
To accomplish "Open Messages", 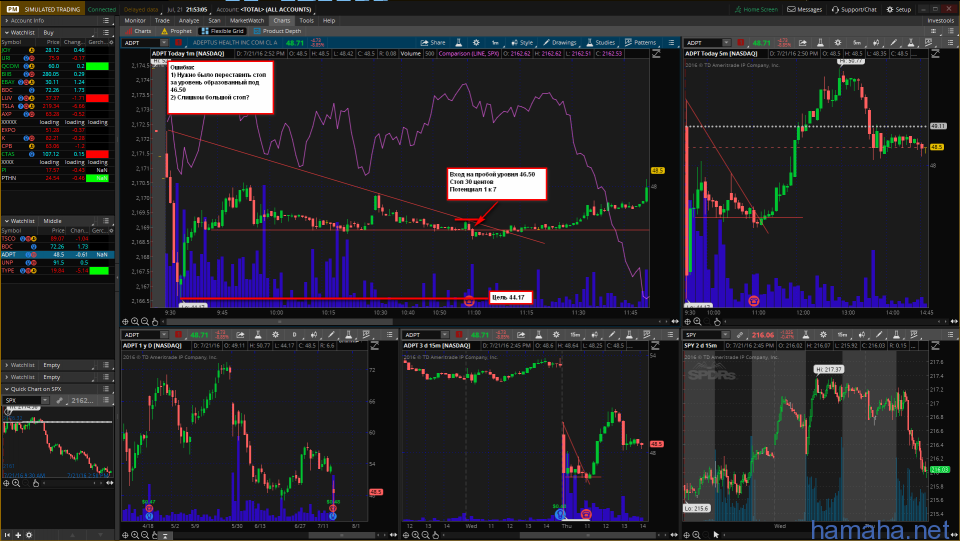I will coord(804,9).
